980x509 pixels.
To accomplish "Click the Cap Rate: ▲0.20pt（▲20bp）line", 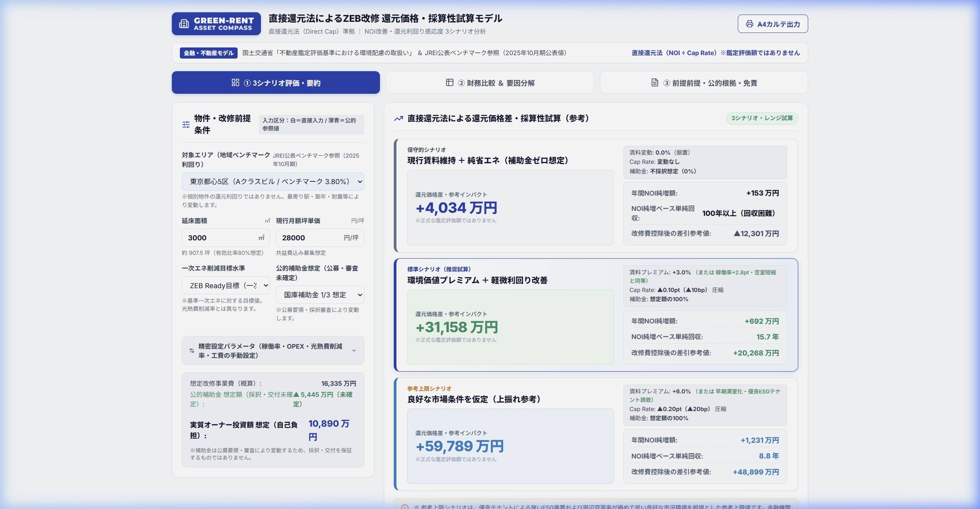I will click(678, 409).
